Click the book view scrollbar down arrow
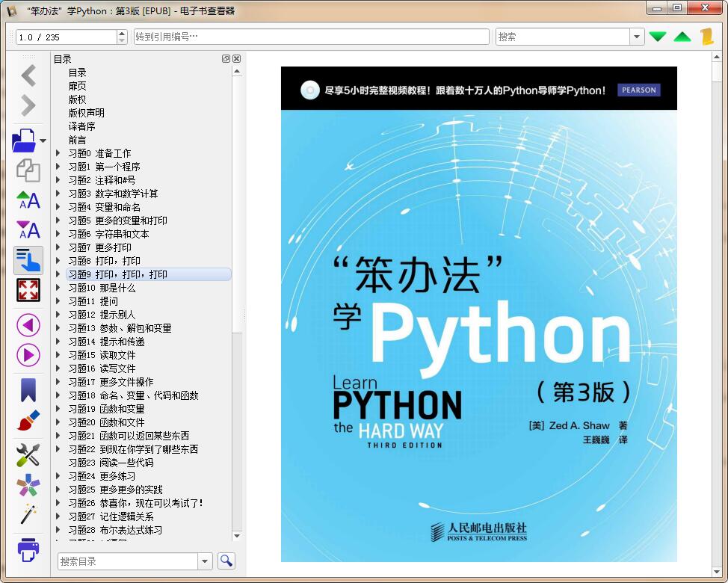728x583 pixels. (x=716, y=571)
